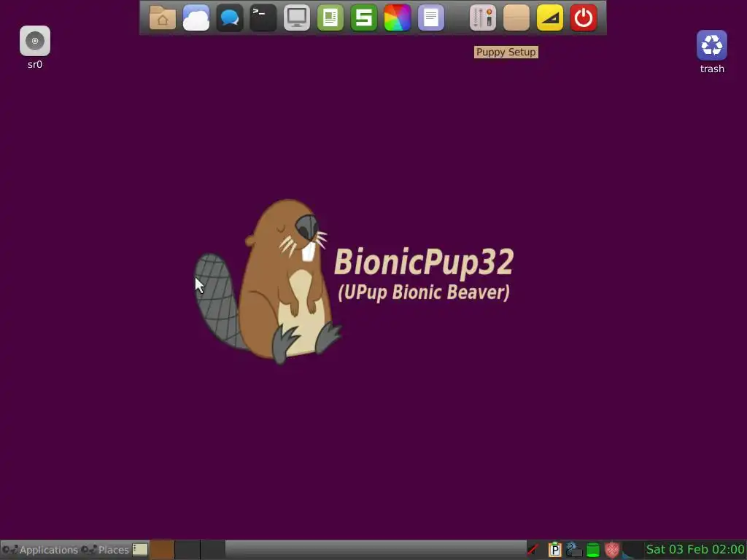Launch the white cloud icon in the dock
This screenshot has width=747, height=560.
[196, 18]
